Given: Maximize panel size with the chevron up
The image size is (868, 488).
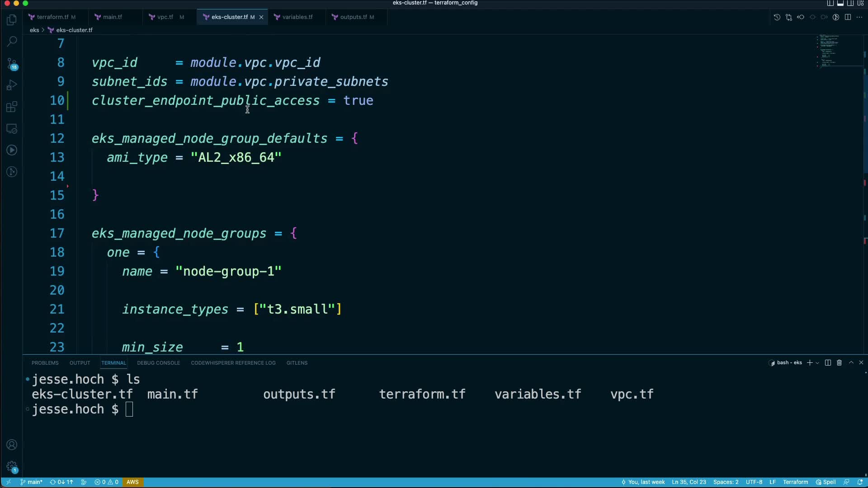Looking at the screenshot, I should coord(851,363).
